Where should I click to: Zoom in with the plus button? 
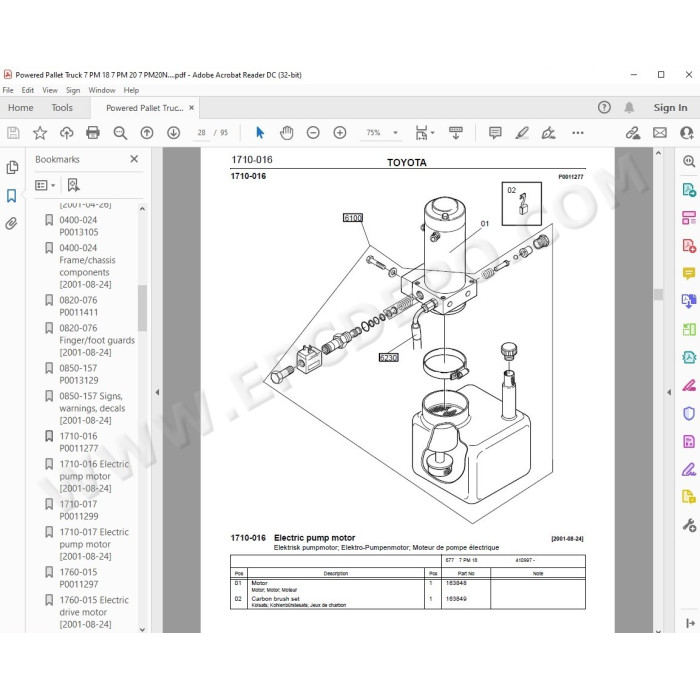[x=340, y=133]
